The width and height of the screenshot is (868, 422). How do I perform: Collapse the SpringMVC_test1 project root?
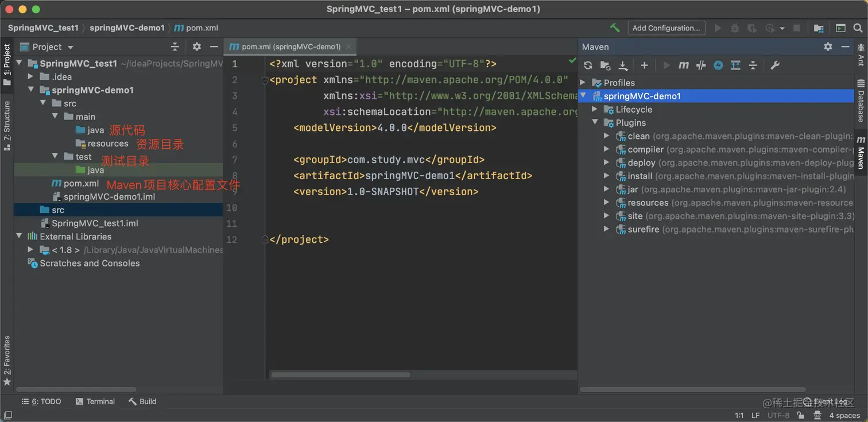tap(20, 64)
